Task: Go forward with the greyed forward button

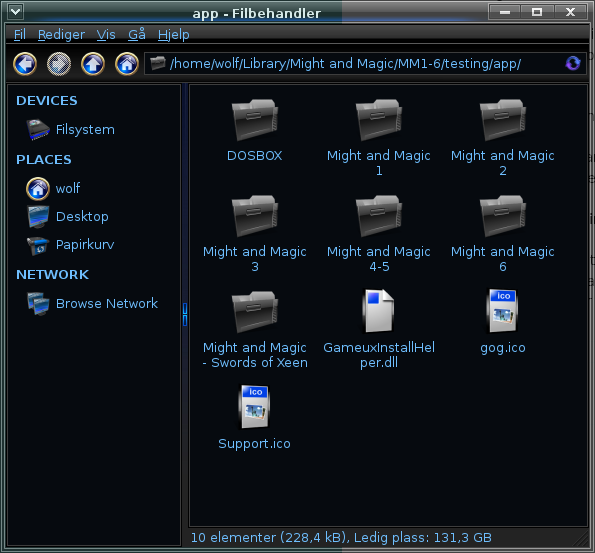Action: pos(59,64)
